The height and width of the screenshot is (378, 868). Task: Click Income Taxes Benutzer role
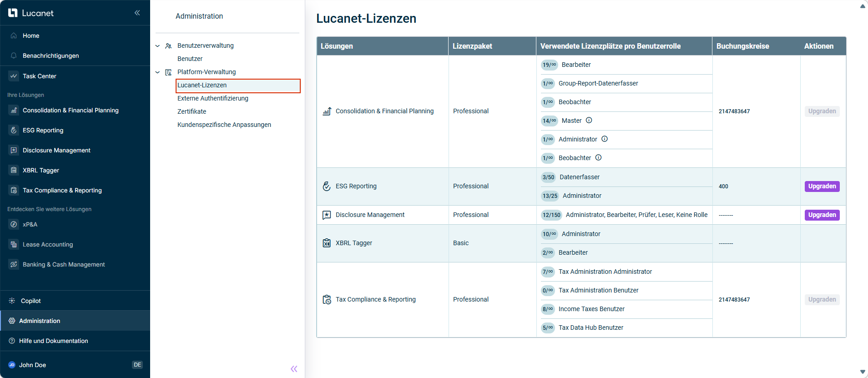pyautogui.click(x=591, y=309)
